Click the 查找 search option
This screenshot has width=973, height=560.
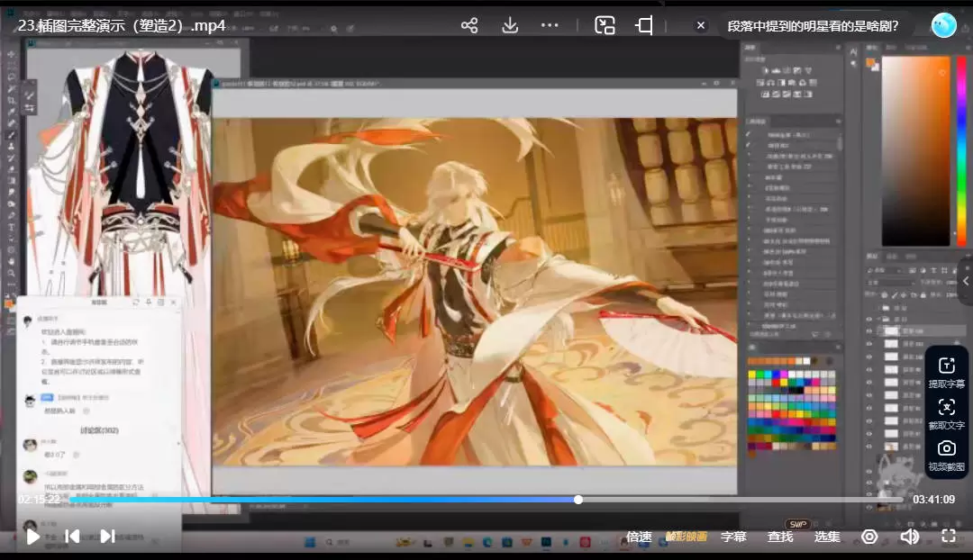click(x=780, y=537)
